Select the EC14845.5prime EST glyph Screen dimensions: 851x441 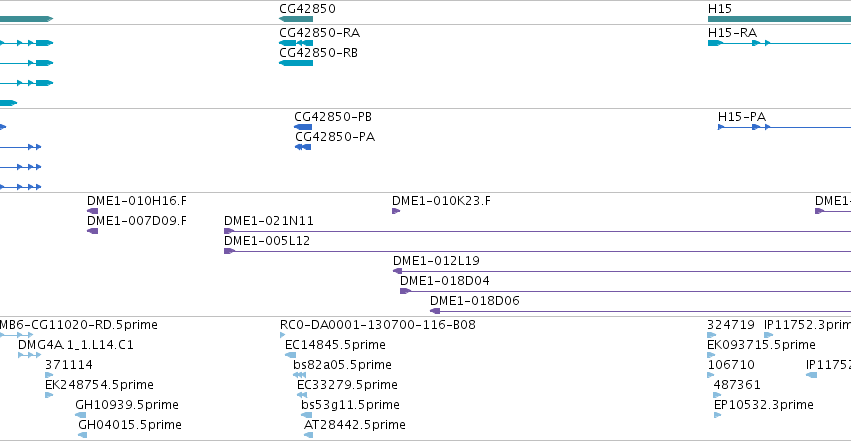point(290,355)
